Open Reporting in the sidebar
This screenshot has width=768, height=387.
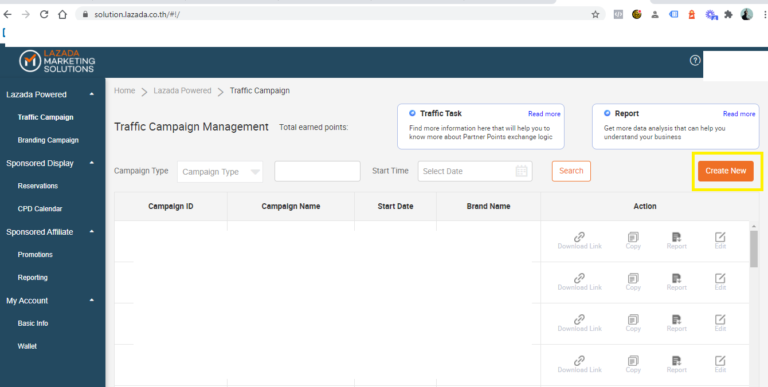click(33, 277)
